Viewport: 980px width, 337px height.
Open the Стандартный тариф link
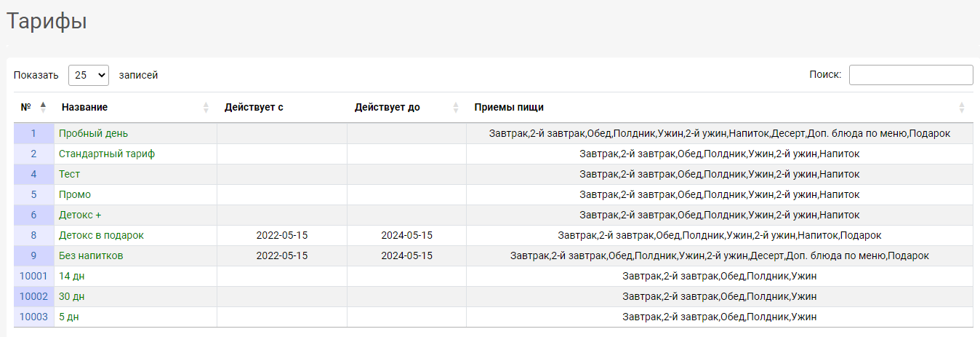pos(107,154)
